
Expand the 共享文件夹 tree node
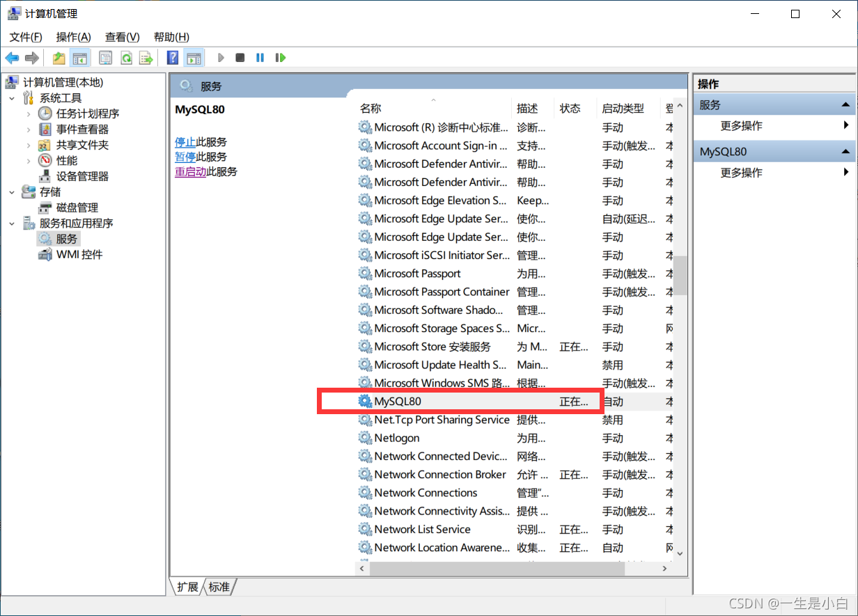coord(29,145)
